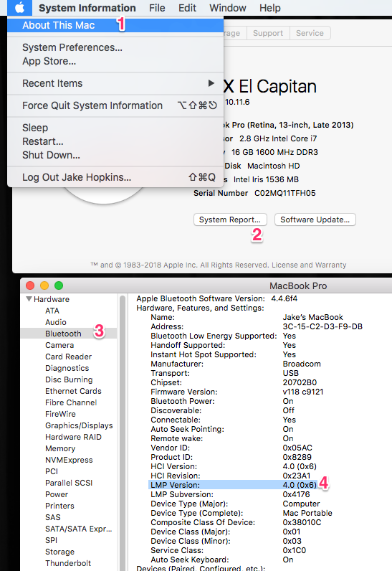Click the System Report button
The image size is (392, 571).
click(x=230, y=220)
